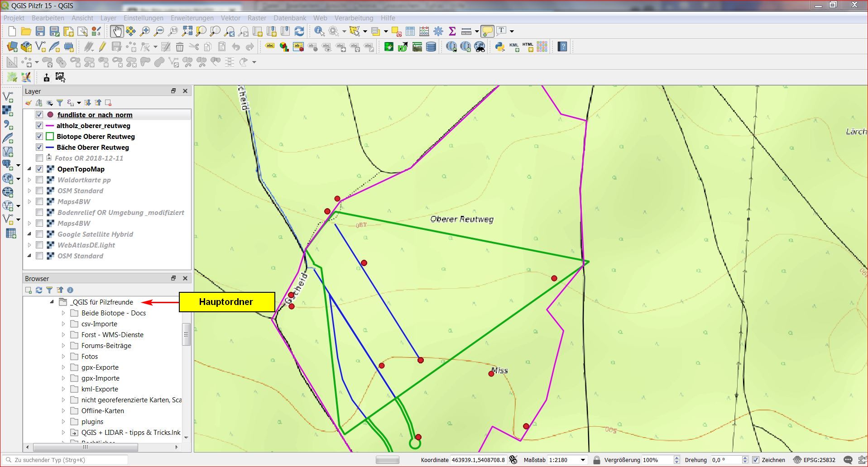Open the statistical summary sigma icon
Screen dimensions: 868x467
coord(452,31)
